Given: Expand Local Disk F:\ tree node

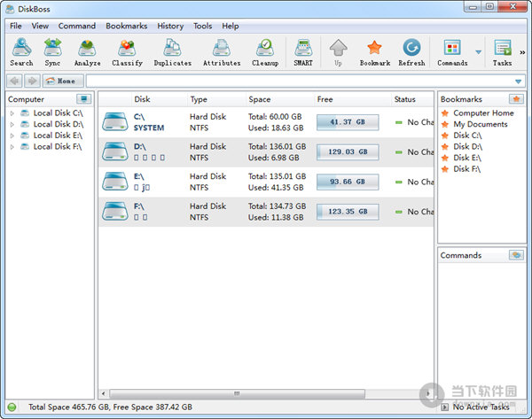Looking at the screenshot, I should coord(12,147).
